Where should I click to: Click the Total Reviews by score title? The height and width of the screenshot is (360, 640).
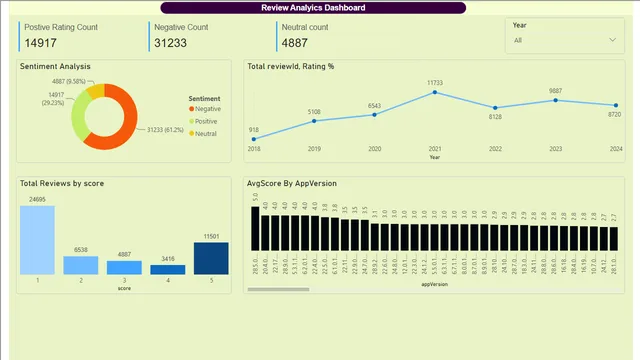click(62, 183)
